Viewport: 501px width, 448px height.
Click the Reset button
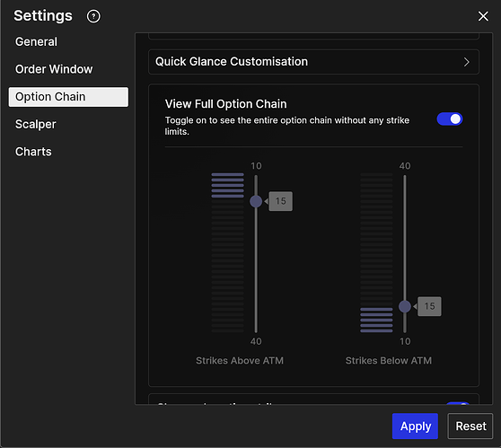click(x=470, y=426)
